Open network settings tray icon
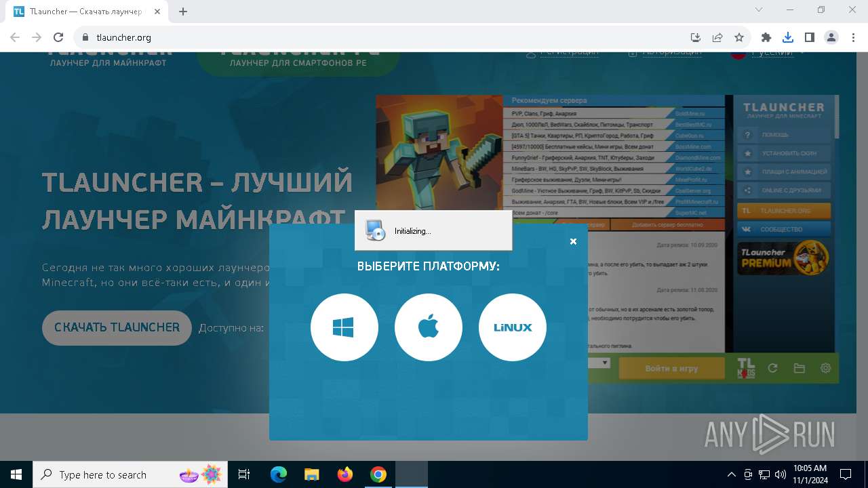 point(764,474)
